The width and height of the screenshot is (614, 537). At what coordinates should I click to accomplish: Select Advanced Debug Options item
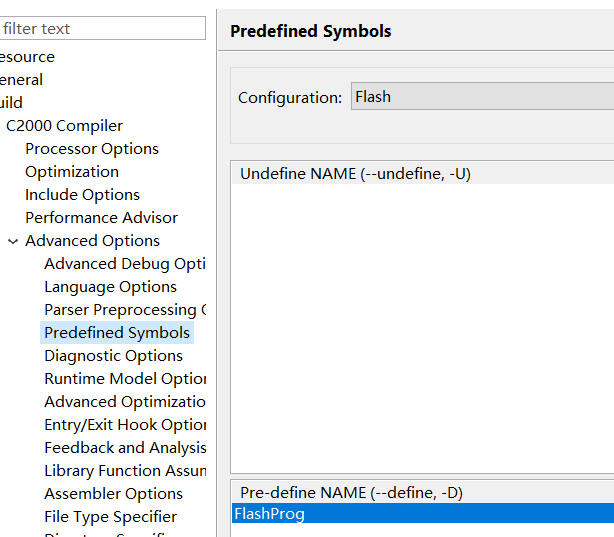(x=124, y=264)
